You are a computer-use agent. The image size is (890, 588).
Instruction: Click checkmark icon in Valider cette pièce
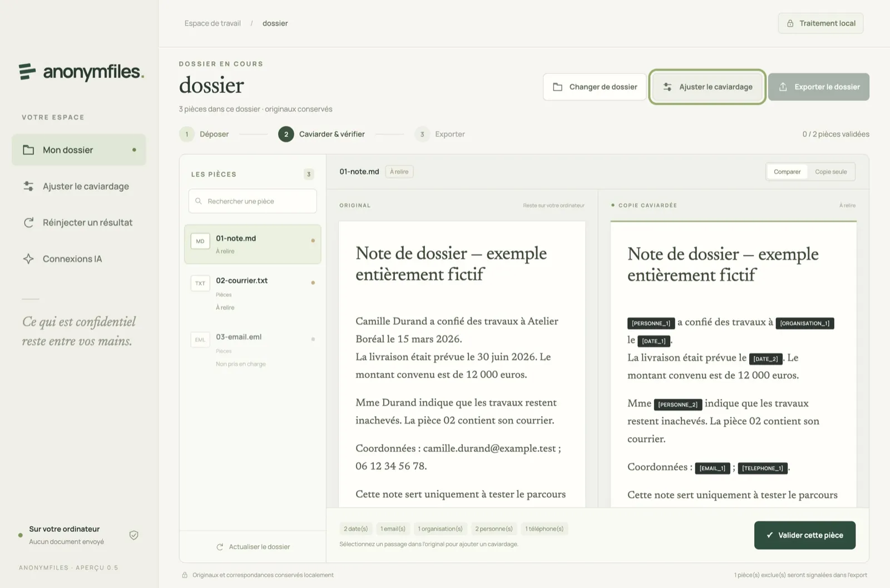click(x=770, y=535)
